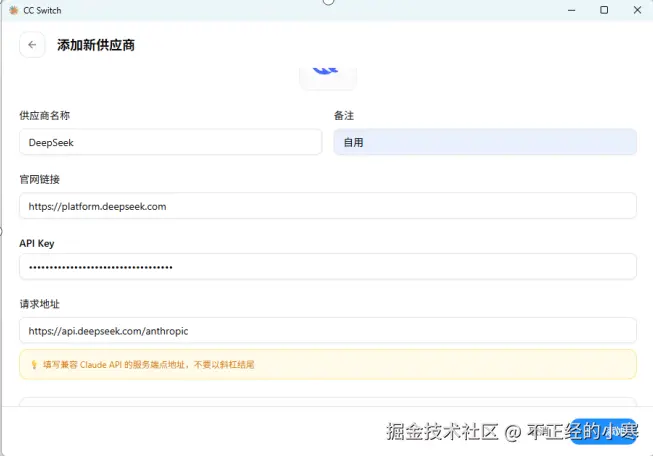Click the Claude API endpoint hint text
This screenshot has width=653, height=456.
[x=149, y=365]
